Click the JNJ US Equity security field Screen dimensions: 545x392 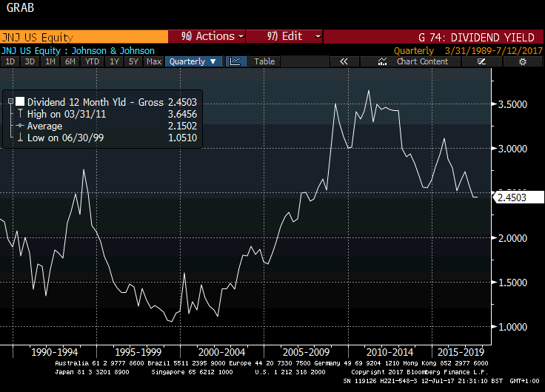(84, 37)
